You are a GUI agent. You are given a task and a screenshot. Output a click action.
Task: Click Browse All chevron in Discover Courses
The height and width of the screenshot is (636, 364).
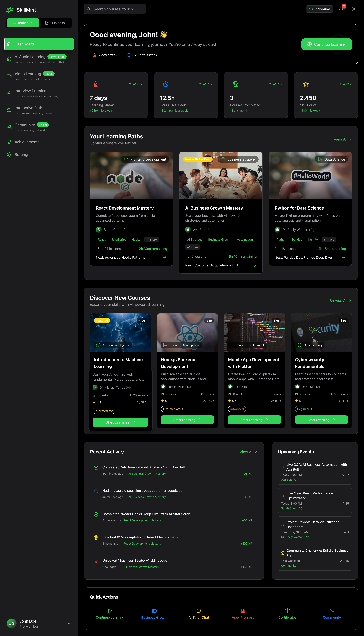[x=350, y=300]
